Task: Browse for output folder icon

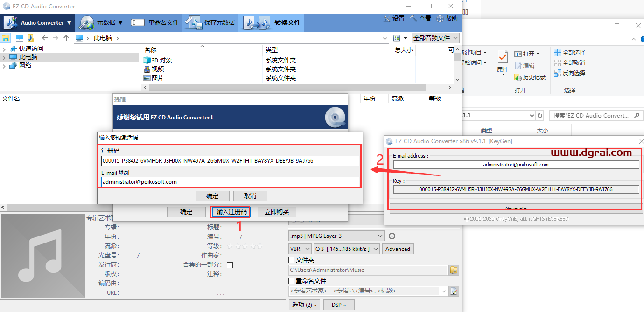Action: (x=454, y=270)
